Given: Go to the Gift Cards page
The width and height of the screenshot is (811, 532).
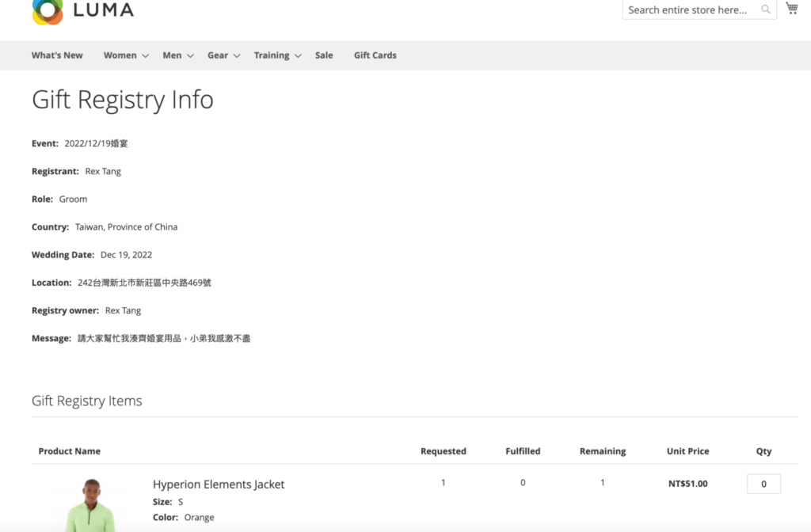Looking at the screenshot, I should click(375, 55).
